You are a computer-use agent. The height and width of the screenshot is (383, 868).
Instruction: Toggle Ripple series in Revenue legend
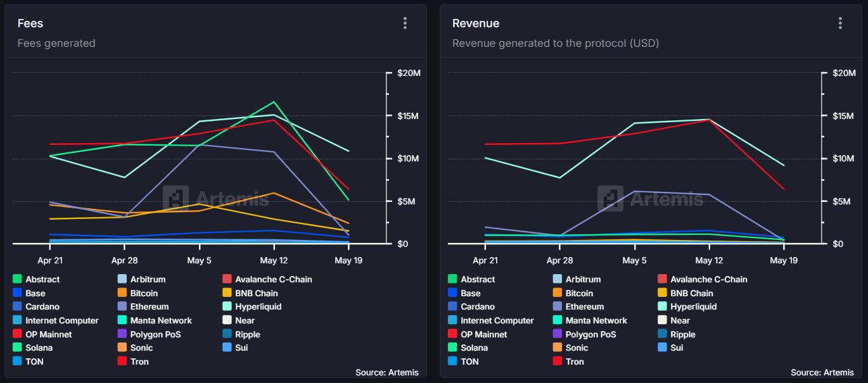[x=677, y=334]
